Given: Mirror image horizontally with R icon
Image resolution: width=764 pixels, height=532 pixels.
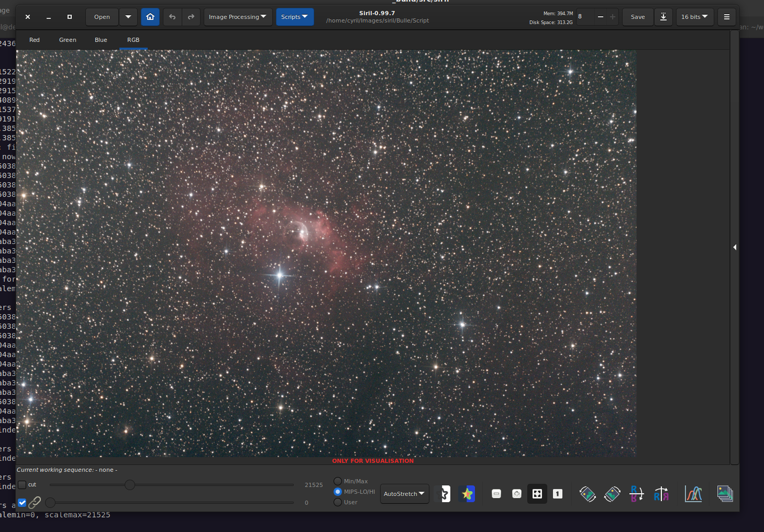Looking at the screenshot, I should [661, 494].
